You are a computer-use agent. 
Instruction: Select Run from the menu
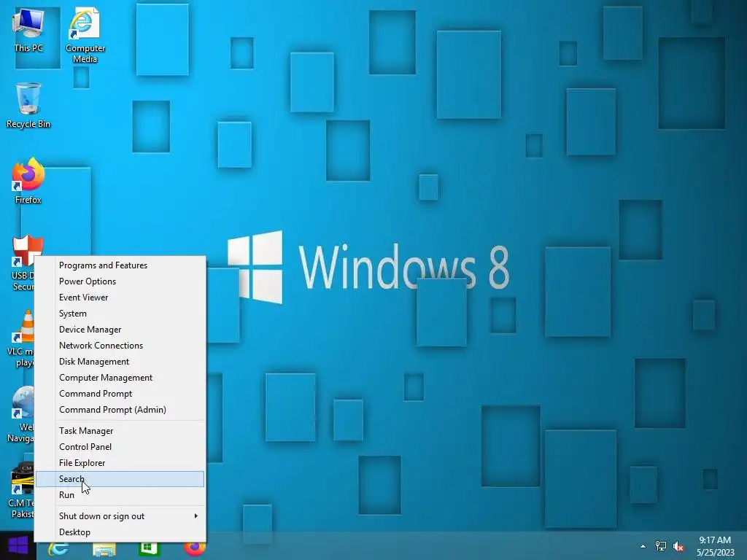click(120, 495)
